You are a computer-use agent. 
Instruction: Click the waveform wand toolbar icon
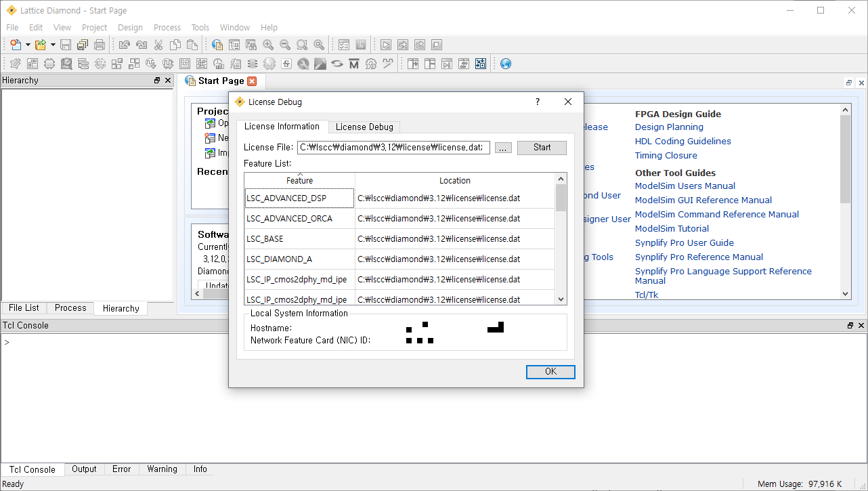tap(388, 64)
